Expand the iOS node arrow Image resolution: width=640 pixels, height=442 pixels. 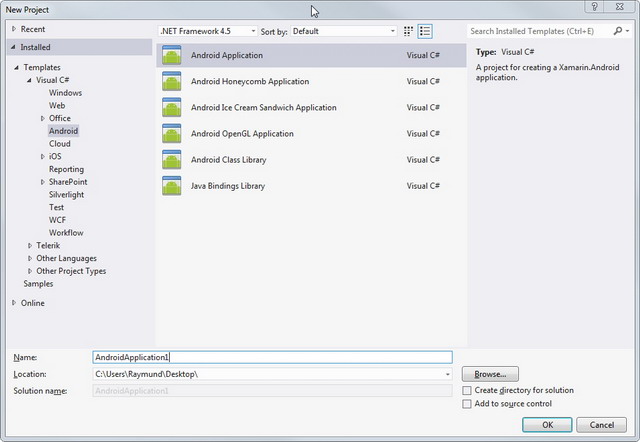pyautogui.click(x=42, y=156)
